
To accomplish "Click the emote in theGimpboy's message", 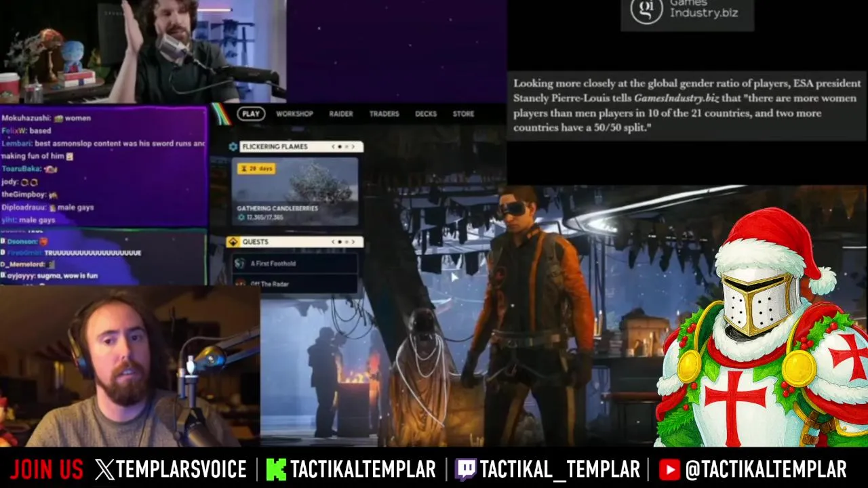I will [x=53, y=195].
